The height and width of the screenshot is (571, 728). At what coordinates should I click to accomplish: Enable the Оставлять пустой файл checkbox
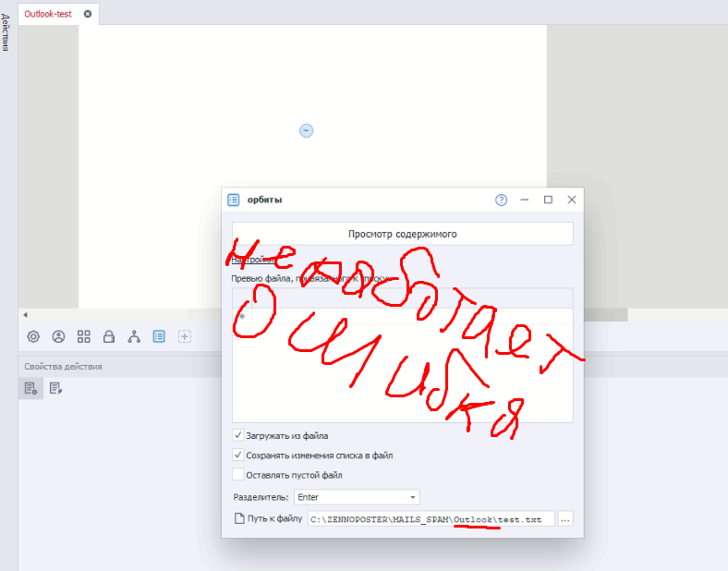pyautogui.click(x=238, y=474)
